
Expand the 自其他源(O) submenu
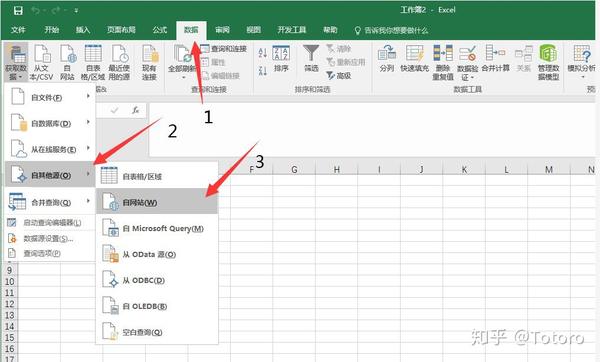[50, 175]
